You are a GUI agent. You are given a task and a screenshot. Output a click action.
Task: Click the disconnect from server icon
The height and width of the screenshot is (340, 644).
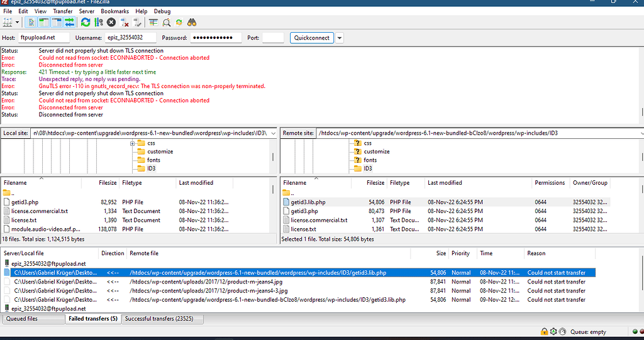(x=125, y=23)
